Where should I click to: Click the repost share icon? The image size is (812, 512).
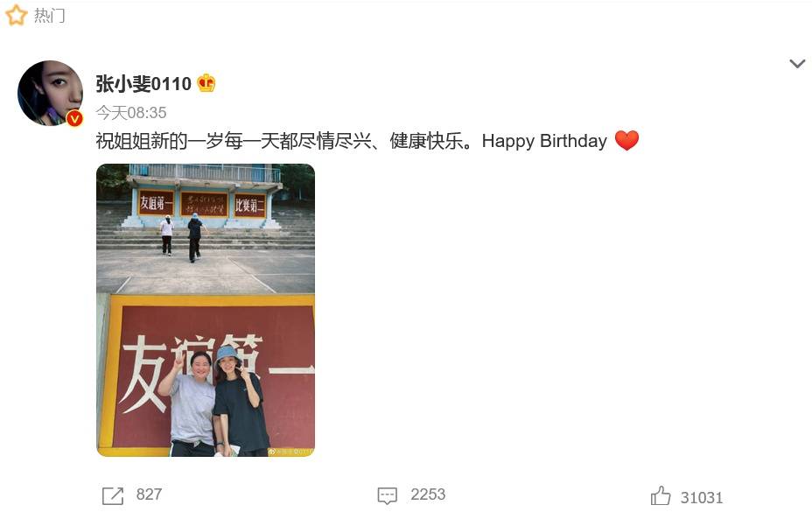[113, 495]
